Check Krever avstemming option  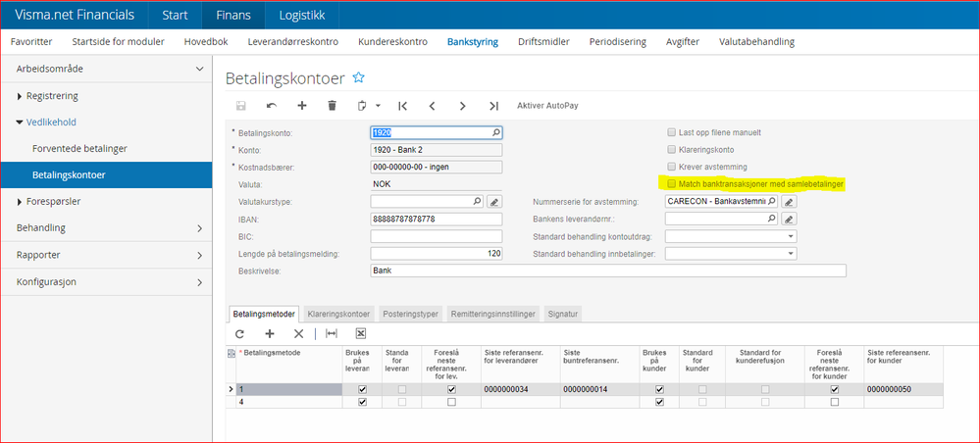(x=672, y=167)
